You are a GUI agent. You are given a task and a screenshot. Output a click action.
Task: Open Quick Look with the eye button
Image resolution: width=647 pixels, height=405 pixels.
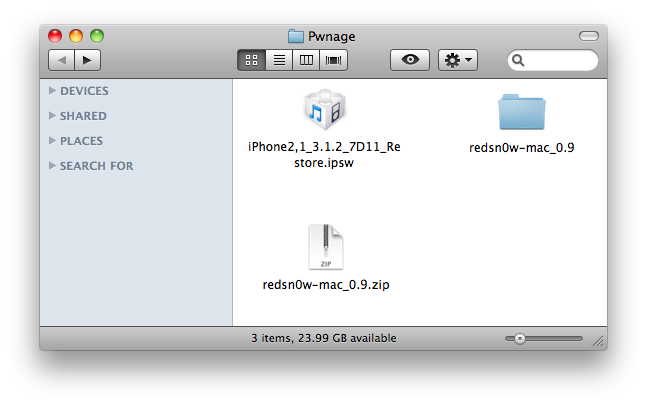click(x=410, y=60)
